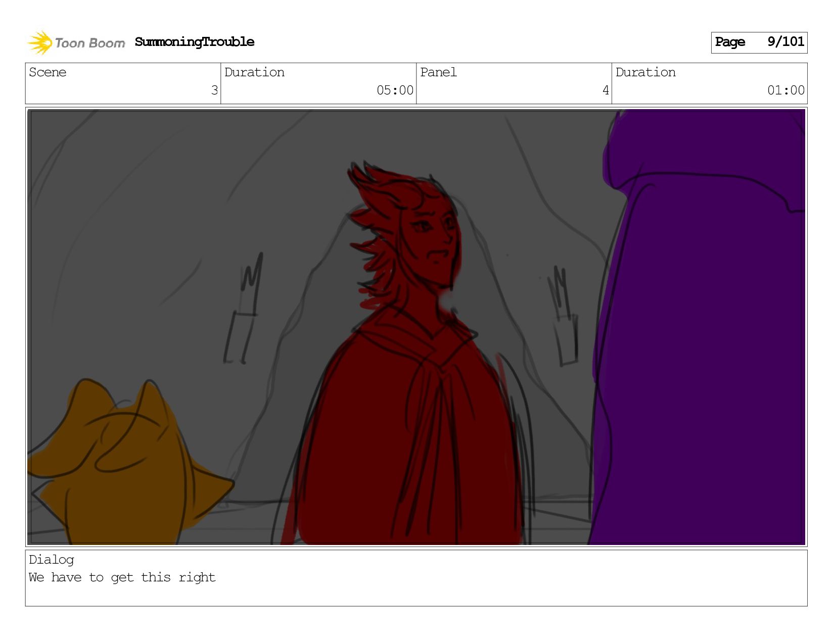834x644 pixels.
Task: Click the scene duration value 05:00
Action: pyautogui.click(x=395, y=90)
